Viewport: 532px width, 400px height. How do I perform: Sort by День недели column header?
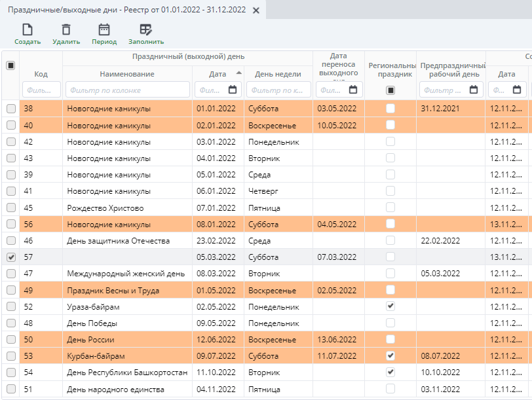[278, 74]
